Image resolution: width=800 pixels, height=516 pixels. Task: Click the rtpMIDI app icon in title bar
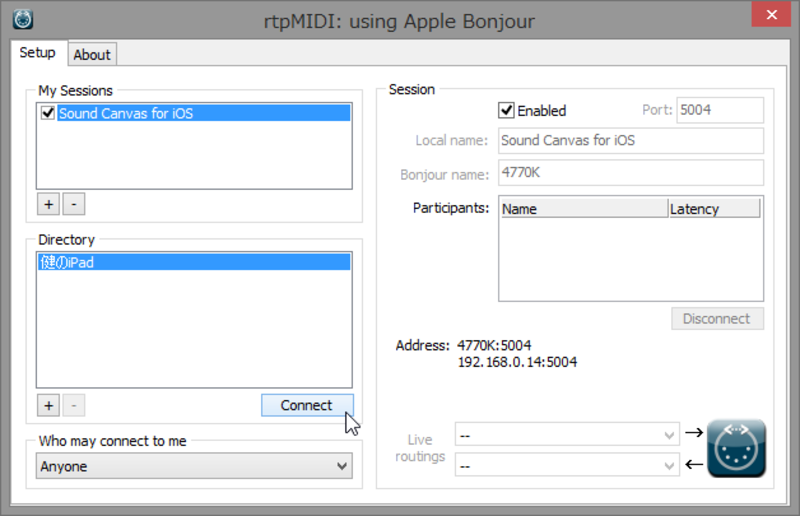point(23,20)
